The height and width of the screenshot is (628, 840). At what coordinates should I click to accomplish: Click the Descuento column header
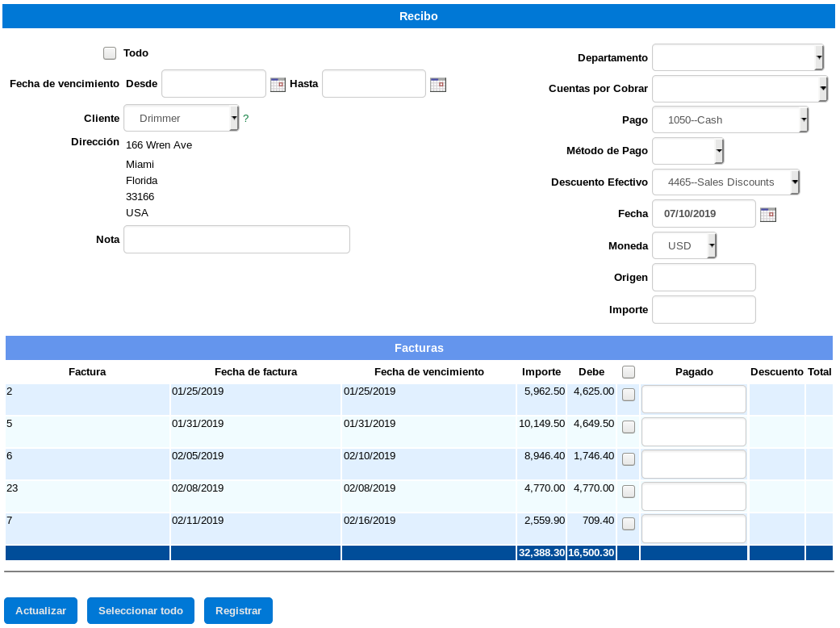[777, 372]
